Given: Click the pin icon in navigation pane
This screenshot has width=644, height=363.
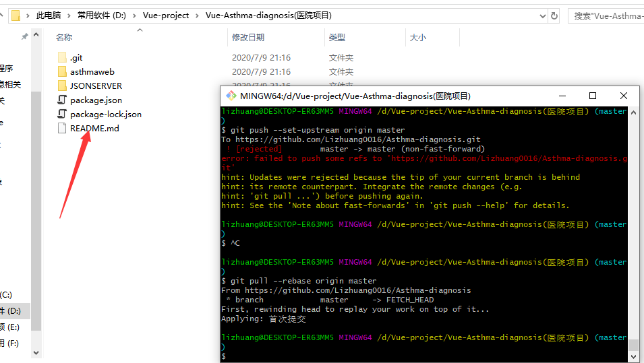Looking at the screenshot, I should 25,36.
